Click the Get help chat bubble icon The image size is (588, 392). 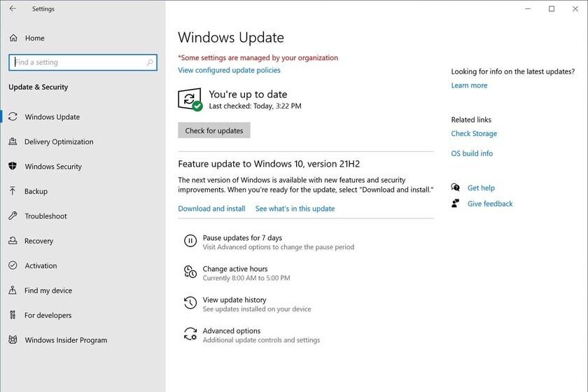tap(455, 187)
